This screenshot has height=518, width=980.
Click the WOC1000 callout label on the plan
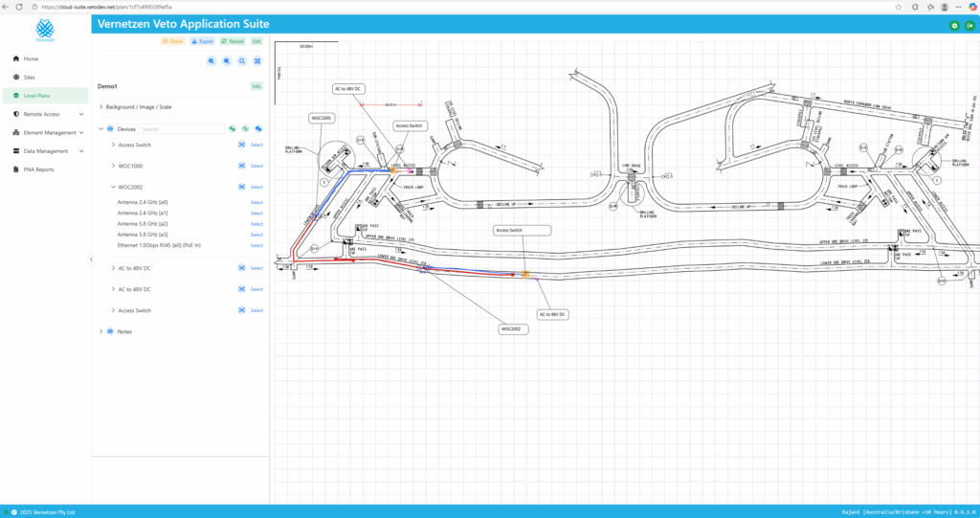pos(322,118)
